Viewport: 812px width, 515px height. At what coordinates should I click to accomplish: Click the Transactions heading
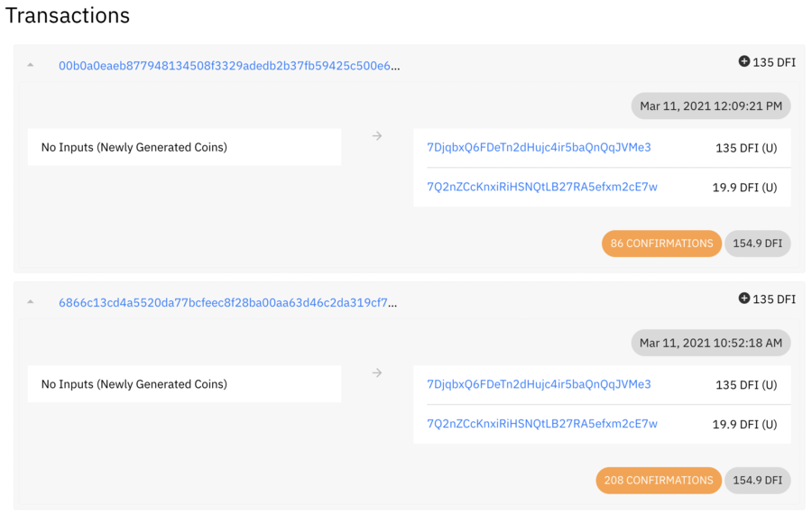tap(68, 15)
